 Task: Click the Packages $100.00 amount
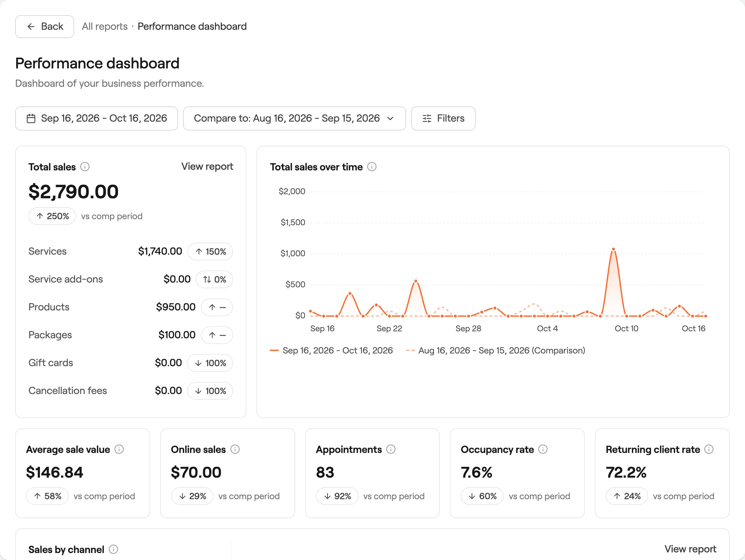177,335
